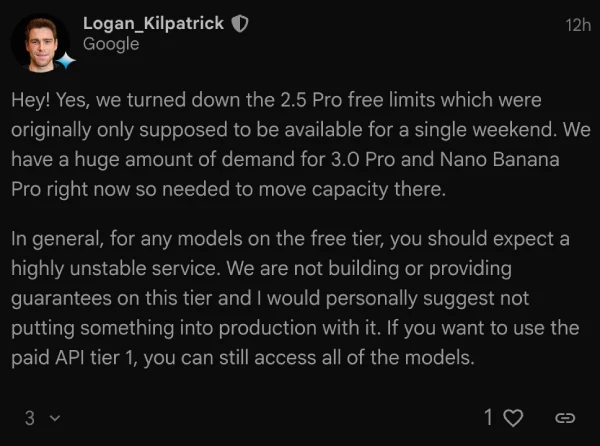Copy the post link via chain icon

click(565, 417)
